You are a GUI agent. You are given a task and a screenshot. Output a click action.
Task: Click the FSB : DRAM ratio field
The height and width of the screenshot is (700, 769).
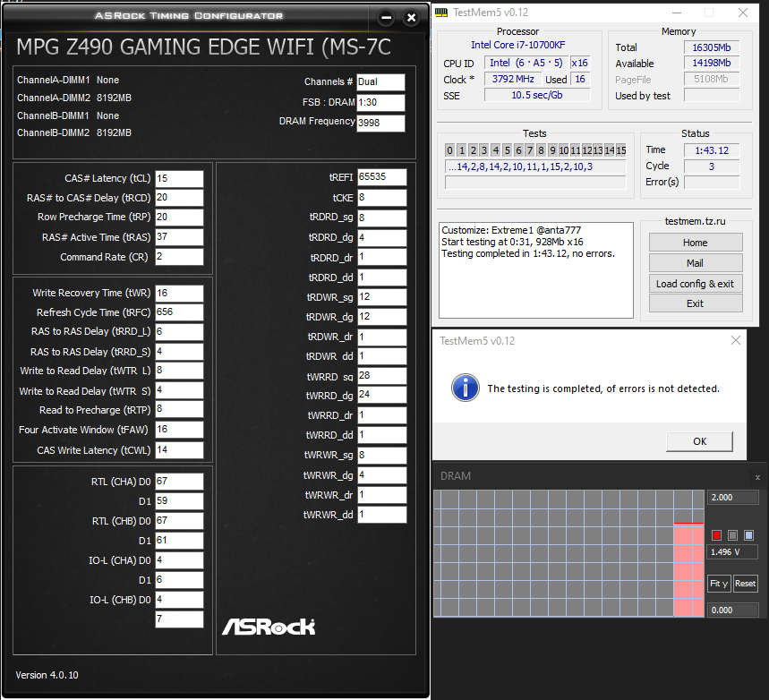click(381, 103)
